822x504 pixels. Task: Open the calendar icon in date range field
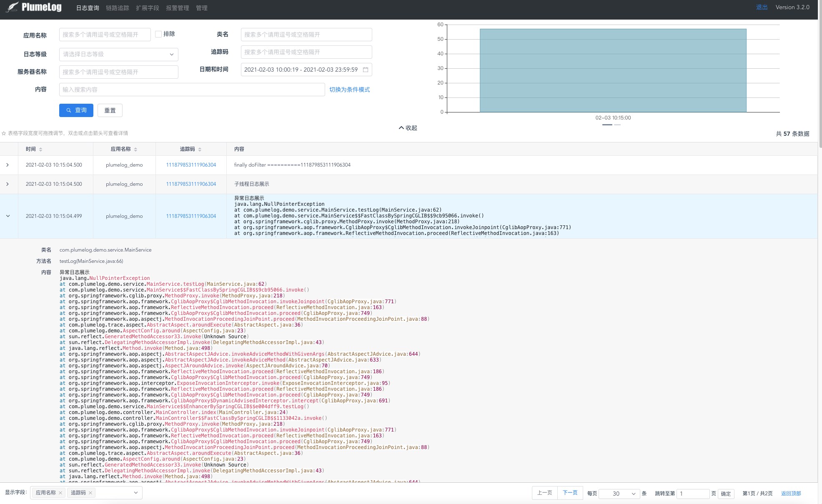pyautogui.click(x=366, y=70)
